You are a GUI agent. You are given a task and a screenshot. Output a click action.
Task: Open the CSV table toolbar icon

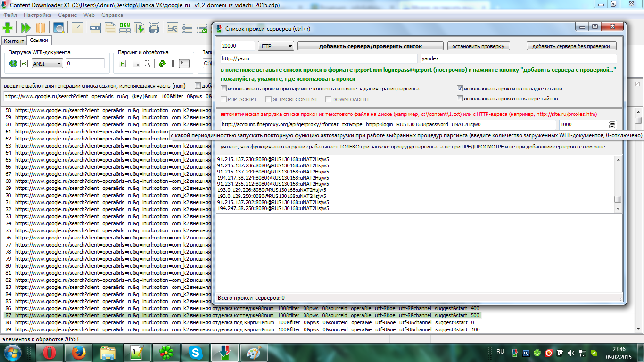125,28
